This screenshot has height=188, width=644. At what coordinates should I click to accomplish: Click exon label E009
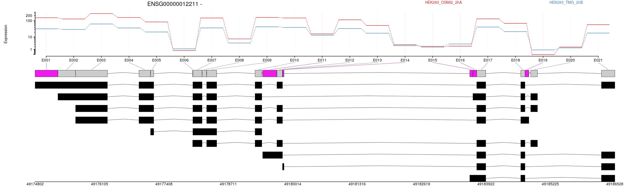click(267, 60)
